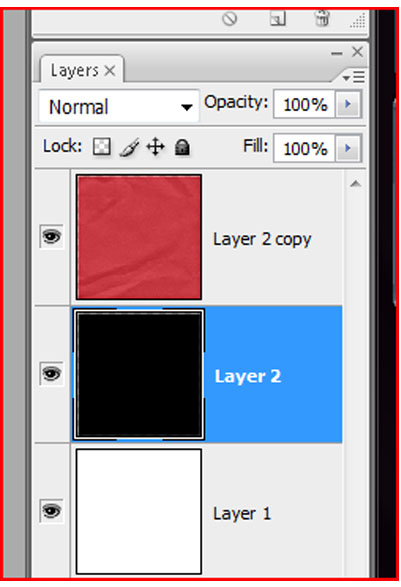Click the Opacity percentage field
This screenshot has height=587, width=401.
(x=305, y=104)
